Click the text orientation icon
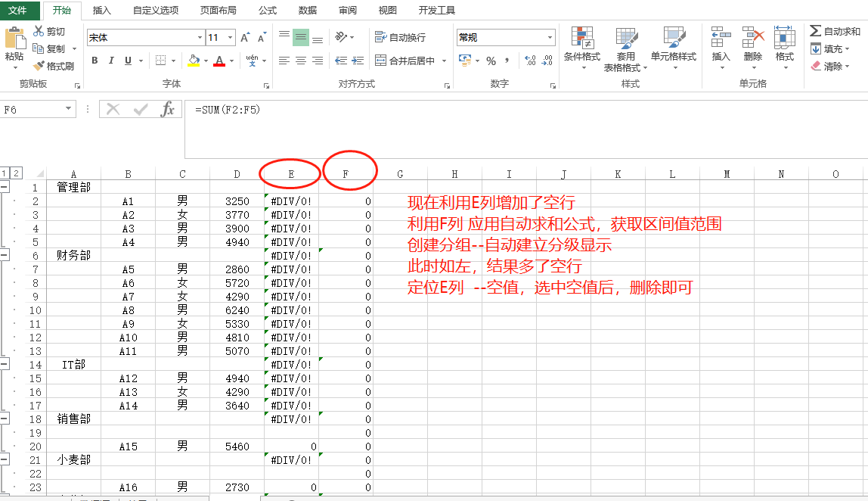The height and width of the screenshot is (501, 868). pos(341,38)
